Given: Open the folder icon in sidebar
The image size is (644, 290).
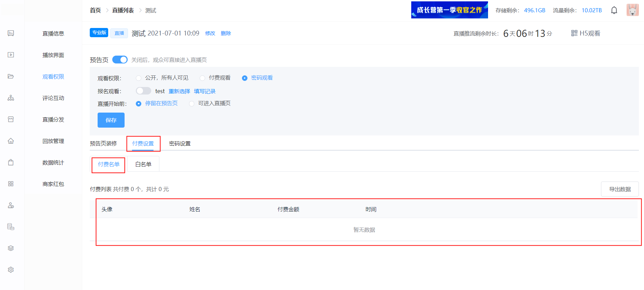Looking at the screenshot, I should tap(11, 76).
